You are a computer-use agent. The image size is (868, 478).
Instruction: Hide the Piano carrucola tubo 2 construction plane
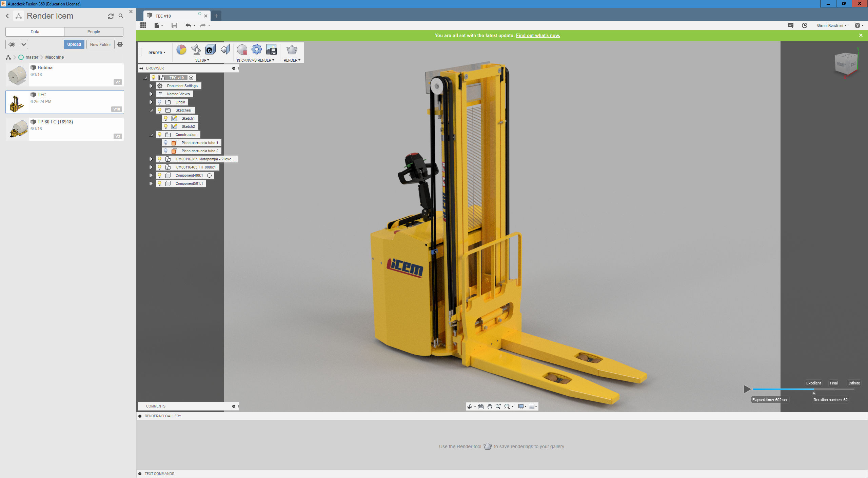click(166, 151)
